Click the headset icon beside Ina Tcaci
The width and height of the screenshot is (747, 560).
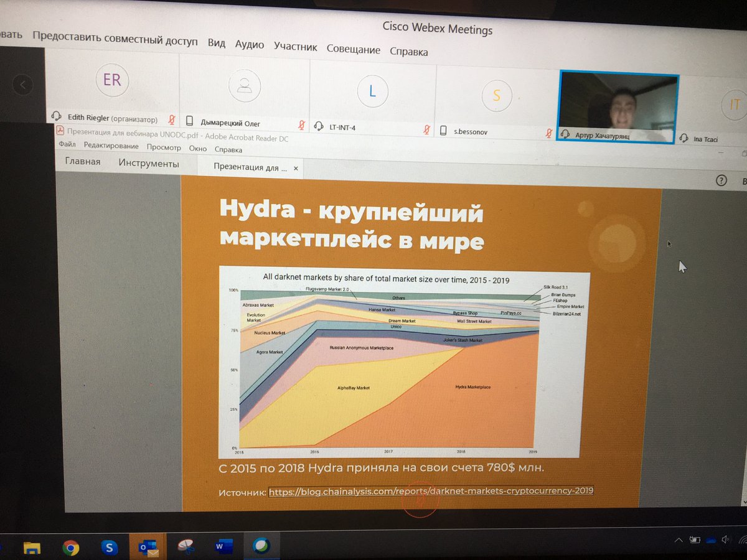(x=684, y=138)
